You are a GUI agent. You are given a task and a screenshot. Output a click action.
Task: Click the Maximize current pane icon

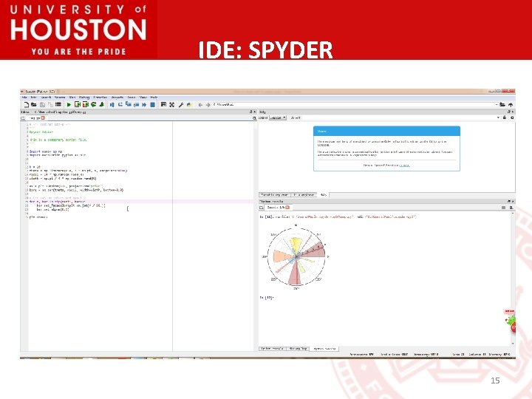[x=163, y=105]
